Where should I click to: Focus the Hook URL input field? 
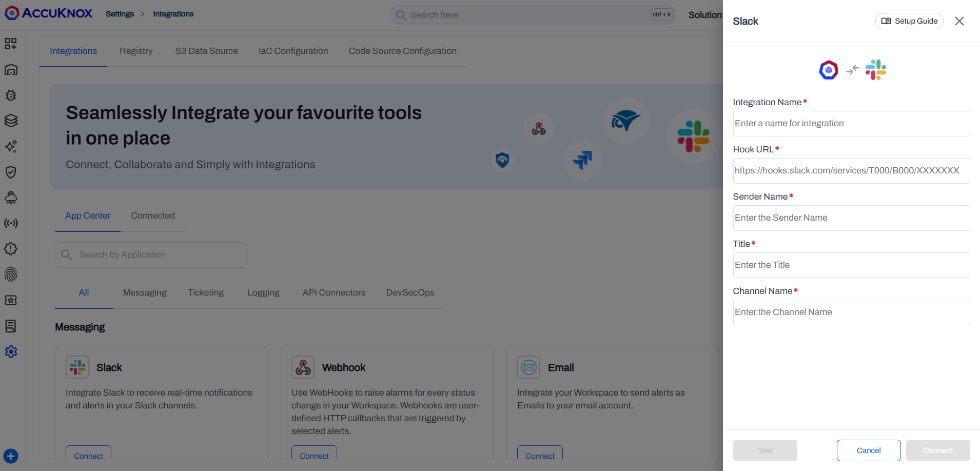click(x=851, y=170)
